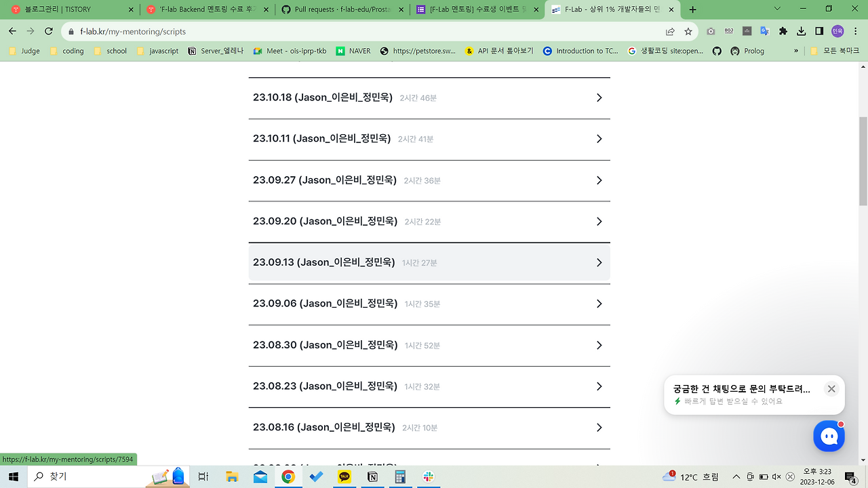This screenshot has height=488, width=868.
Task: Open the overflow bookmarks chevron
Action: [795, 50]
